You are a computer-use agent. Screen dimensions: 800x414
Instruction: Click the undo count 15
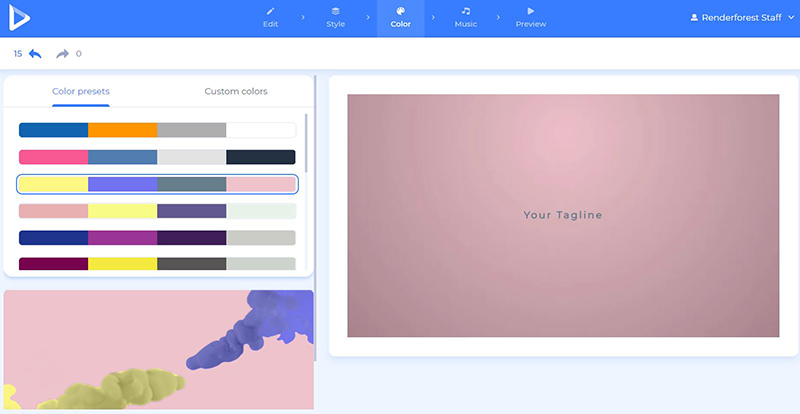point(18,54)
